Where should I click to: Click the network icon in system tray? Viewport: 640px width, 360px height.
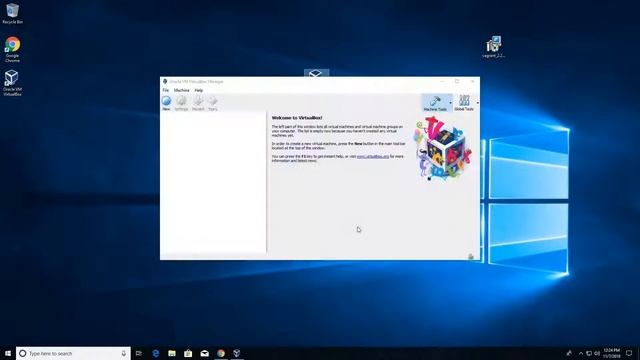pos(589,353)
